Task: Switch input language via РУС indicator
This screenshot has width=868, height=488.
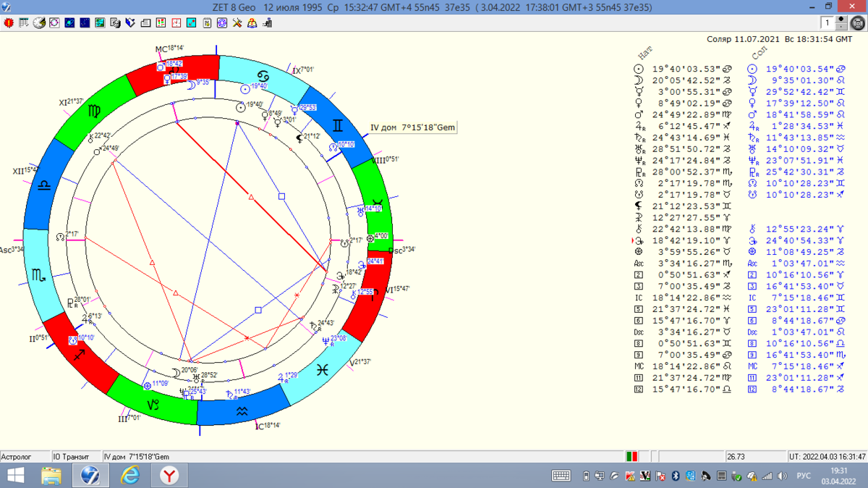Action: coord(803,476)
